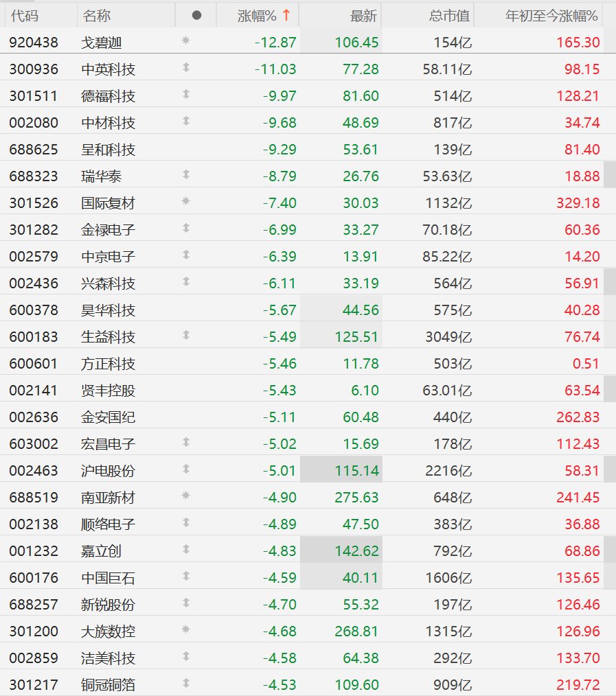Click the marker icon in 生益科技 row

[x=186, y=335]
